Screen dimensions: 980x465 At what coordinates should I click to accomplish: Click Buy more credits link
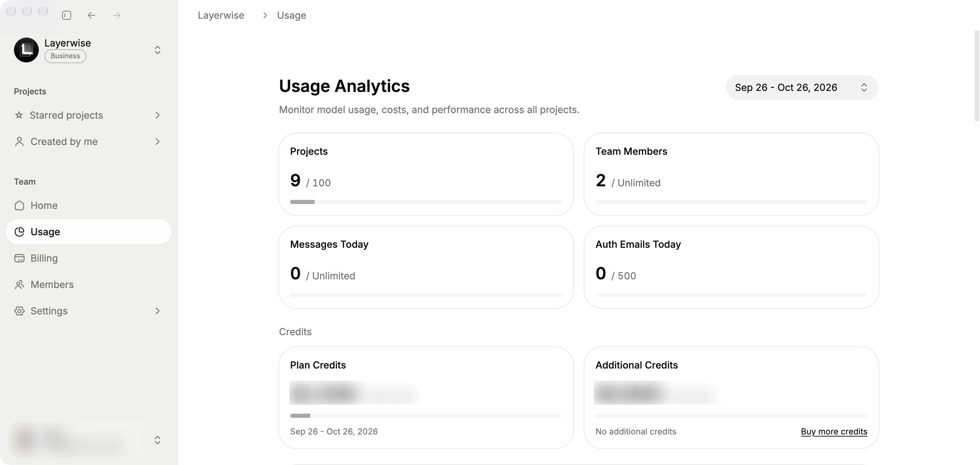834,432
